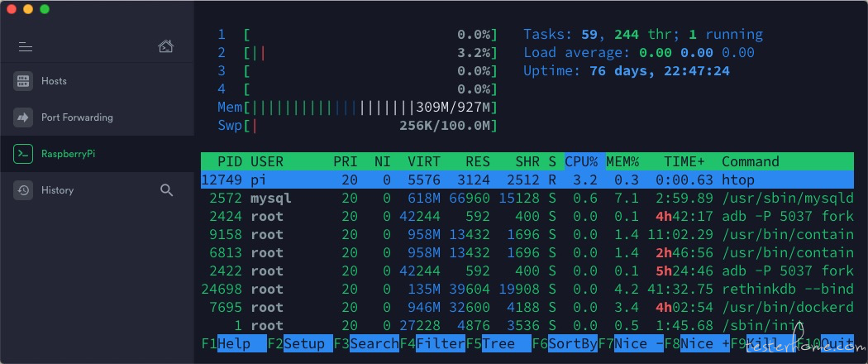
Task: Click the Uptime 76 days text
Action: [x=627, y=71]
